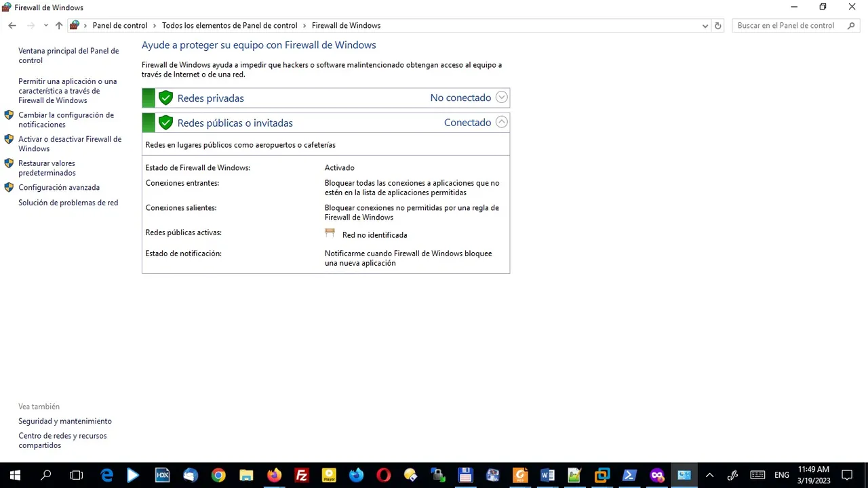868x488 pixels.
Task: Click the firewall icon in address bar
Action: (x=75, y=25)
